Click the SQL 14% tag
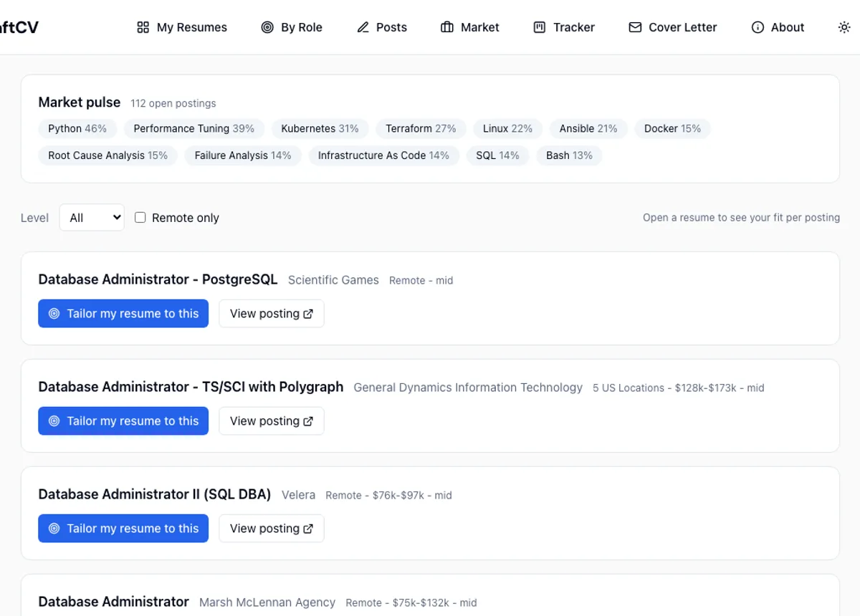The image size is (860, 616). [498, 155]
